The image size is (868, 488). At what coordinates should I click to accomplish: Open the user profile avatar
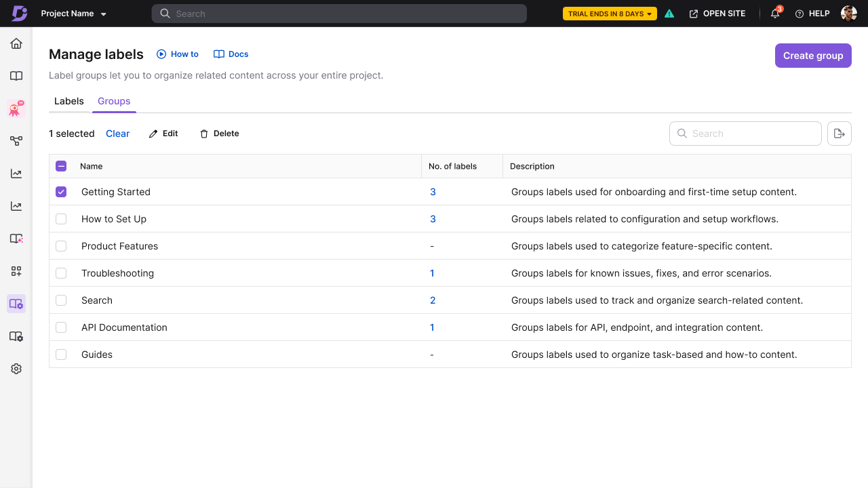[x=849, y=14]
